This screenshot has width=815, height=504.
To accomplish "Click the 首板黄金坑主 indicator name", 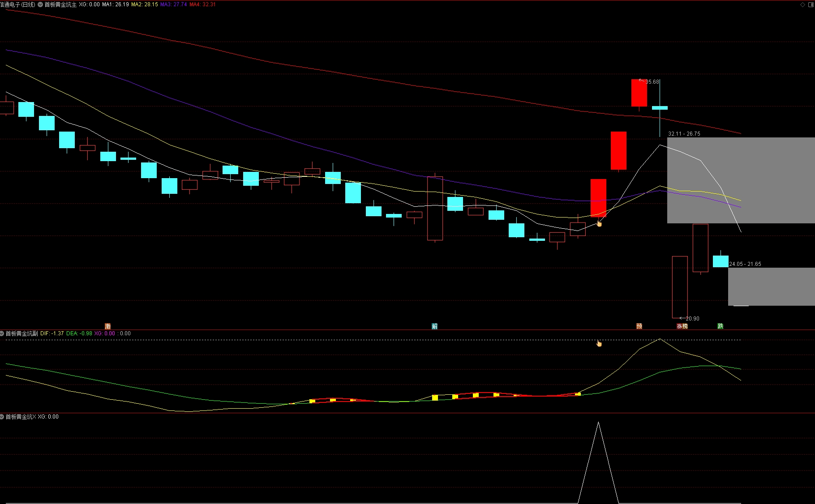I will [x=60, y=4].
